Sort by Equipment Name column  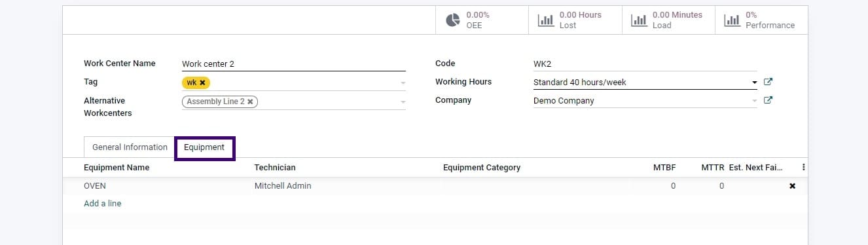(117, 168)
